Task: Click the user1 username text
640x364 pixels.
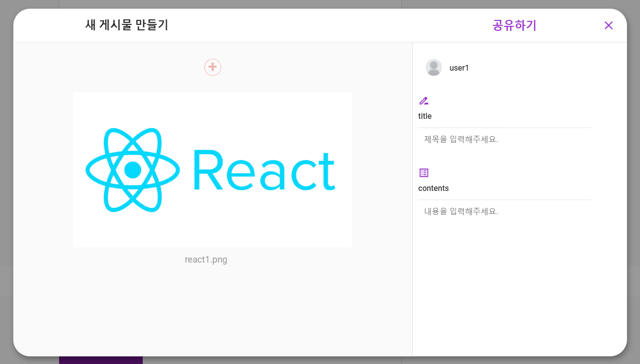Action: click(459, 68)
